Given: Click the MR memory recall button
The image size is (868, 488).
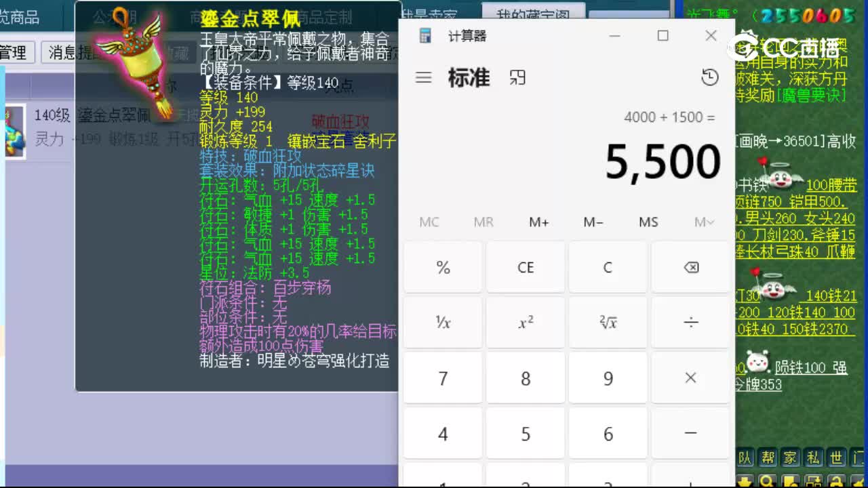Looking at the screenshot, I should (484, 222).
